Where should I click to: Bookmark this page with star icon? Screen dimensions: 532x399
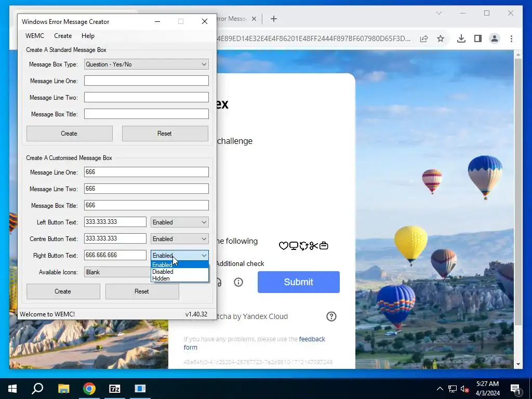(x=441, y=38)
